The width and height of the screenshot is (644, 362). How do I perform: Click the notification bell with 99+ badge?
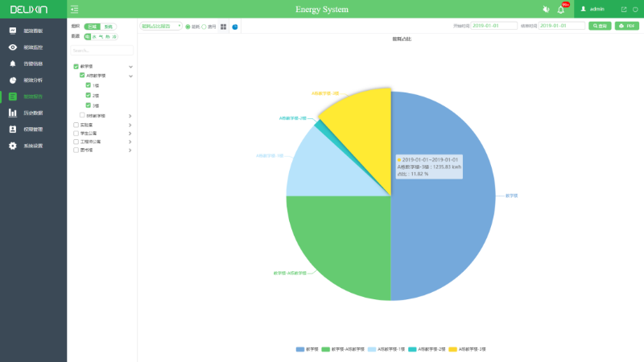tap(561, 9)
